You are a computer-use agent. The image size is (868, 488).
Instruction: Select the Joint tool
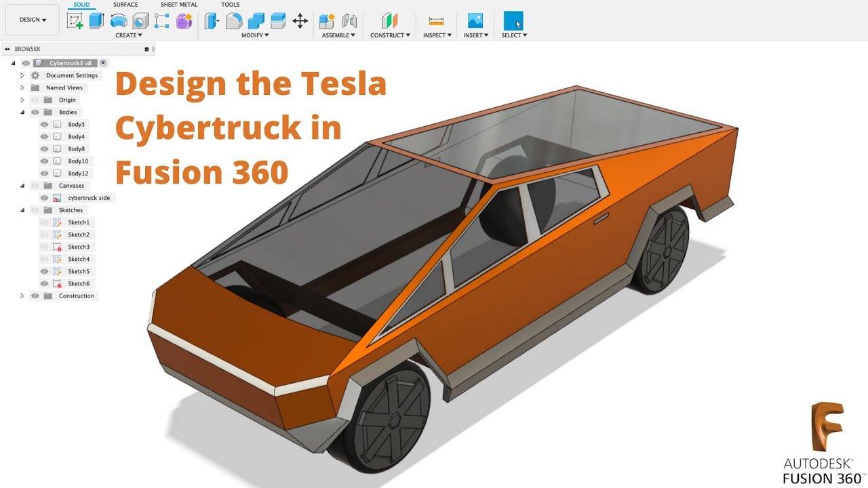coord(350,21)
